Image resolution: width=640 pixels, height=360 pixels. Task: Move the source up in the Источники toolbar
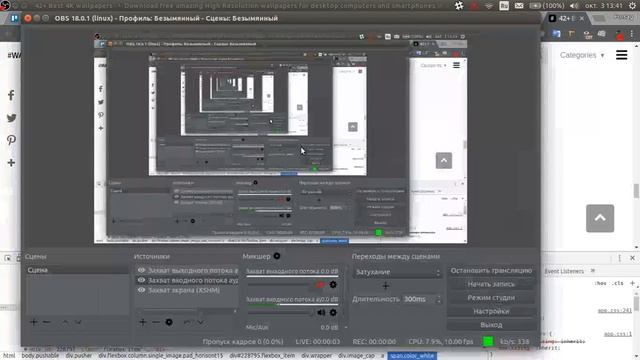click(x=187, y=322)
